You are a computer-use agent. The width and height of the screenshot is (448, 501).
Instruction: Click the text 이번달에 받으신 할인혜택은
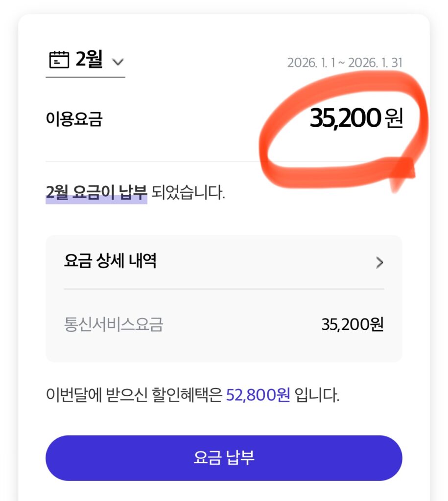point(134,394)
